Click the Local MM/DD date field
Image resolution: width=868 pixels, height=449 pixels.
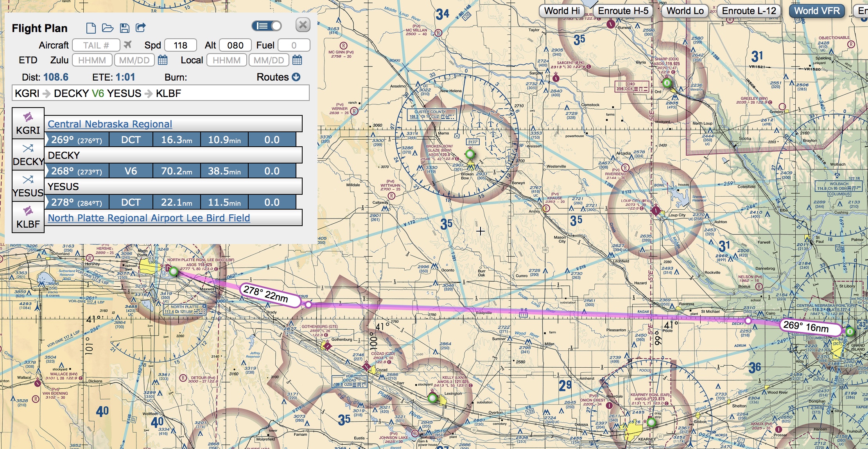(269, 60)
